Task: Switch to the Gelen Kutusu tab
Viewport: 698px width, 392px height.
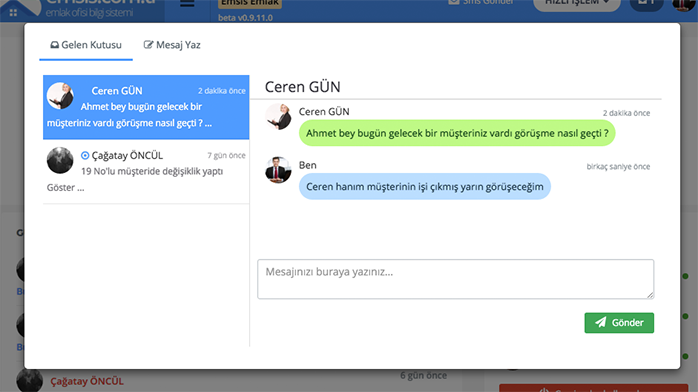Action: (x=86, y=45)
